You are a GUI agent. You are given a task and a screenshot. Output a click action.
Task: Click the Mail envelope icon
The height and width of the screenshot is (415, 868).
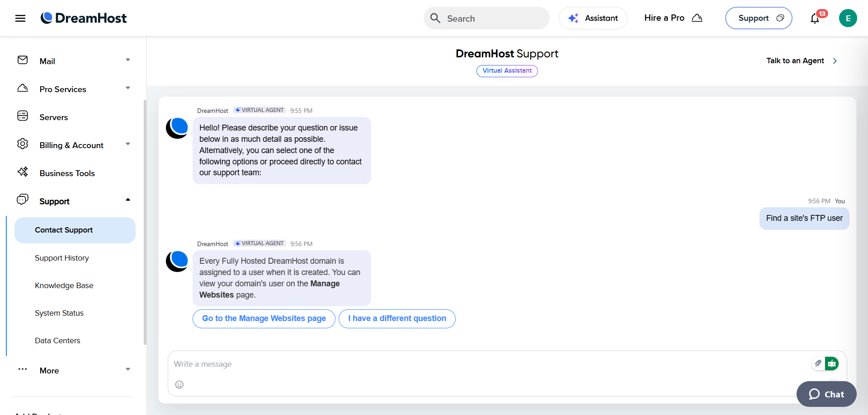pyautogui.click(x=23, y=60)
